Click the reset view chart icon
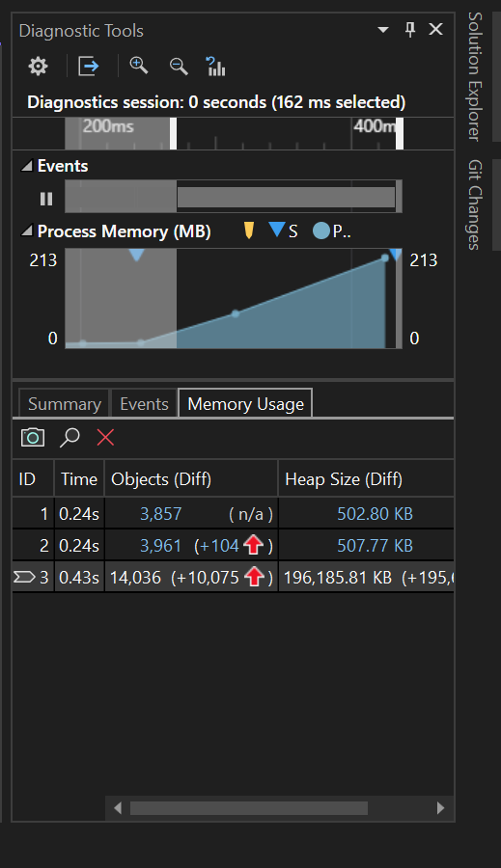Screen dimensions: 501x868 [215, 67]
